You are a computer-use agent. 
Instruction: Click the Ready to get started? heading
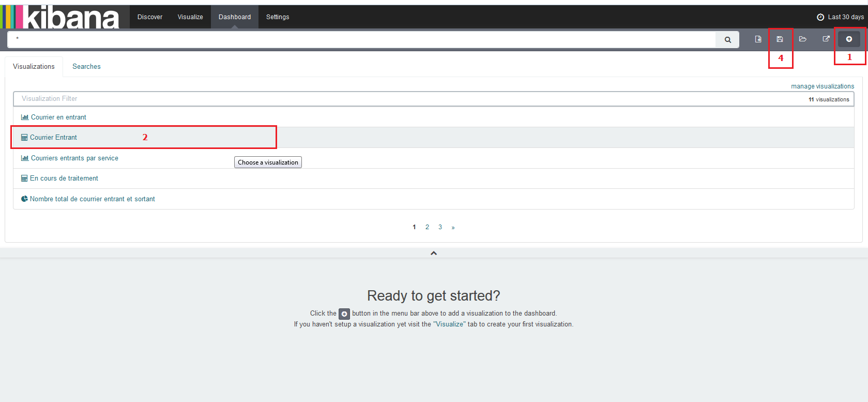click(x=434, y=295)
